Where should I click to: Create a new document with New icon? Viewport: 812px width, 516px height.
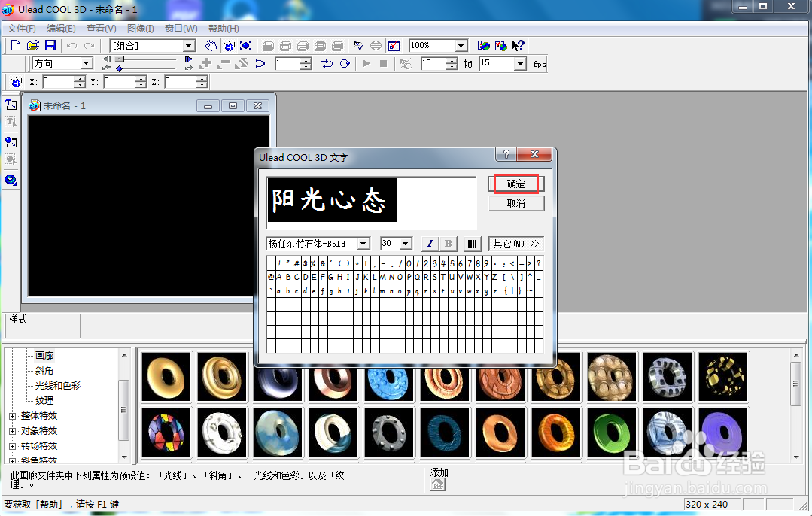16,46
